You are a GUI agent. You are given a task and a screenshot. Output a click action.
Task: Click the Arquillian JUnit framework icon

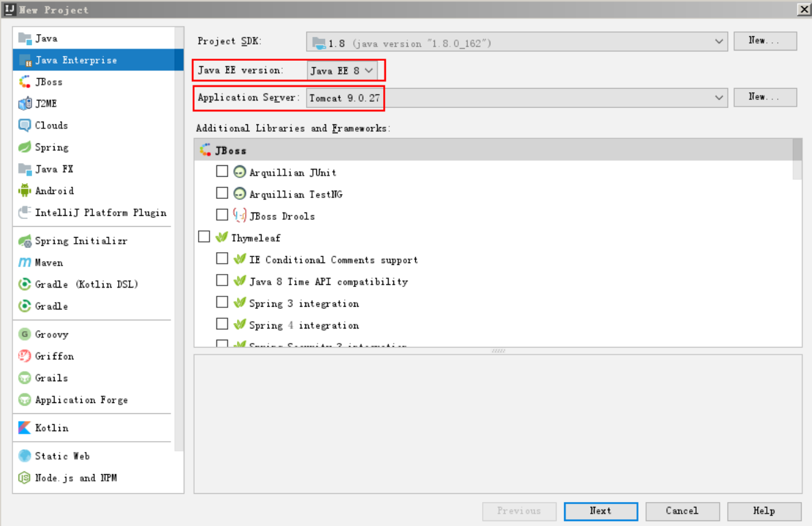tap(239, 172)
